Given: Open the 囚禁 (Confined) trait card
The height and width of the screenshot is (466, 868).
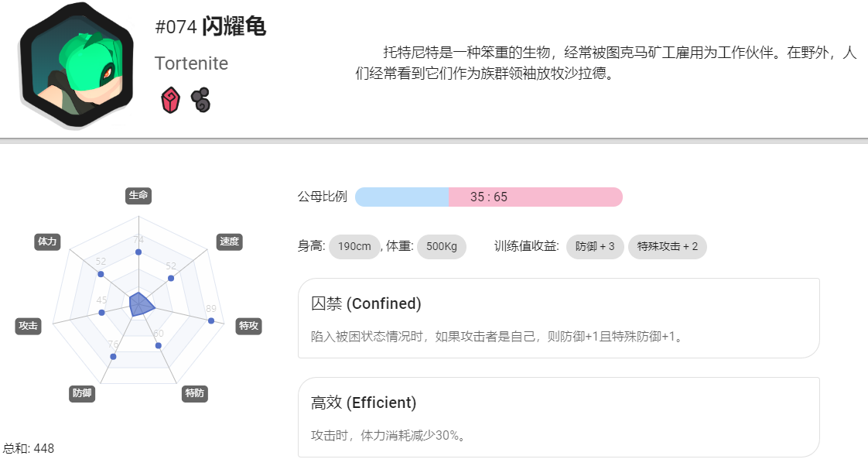Looking at the screenshot, I should [559, 318].
